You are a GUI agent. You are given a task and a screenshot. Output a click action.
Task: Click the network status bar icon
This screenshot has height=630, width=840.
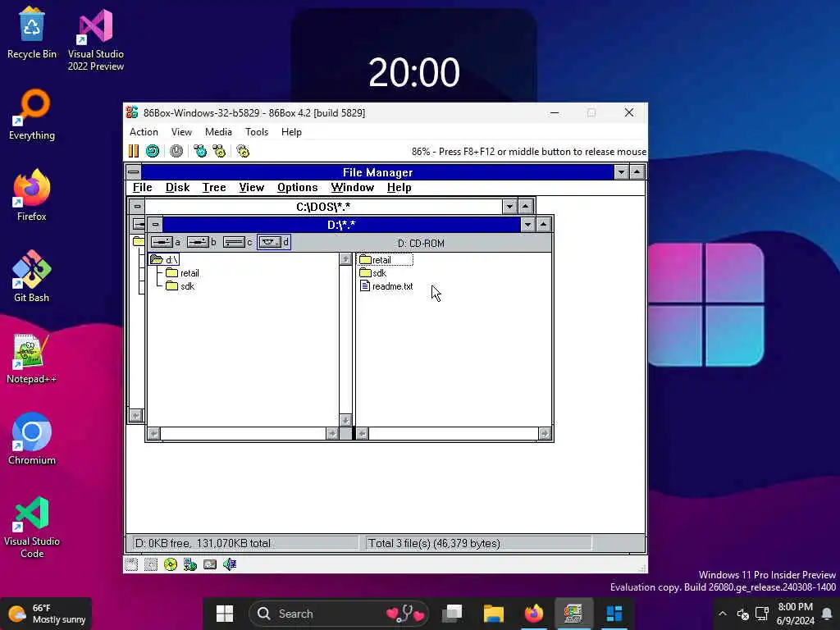(x=190, y=564)
